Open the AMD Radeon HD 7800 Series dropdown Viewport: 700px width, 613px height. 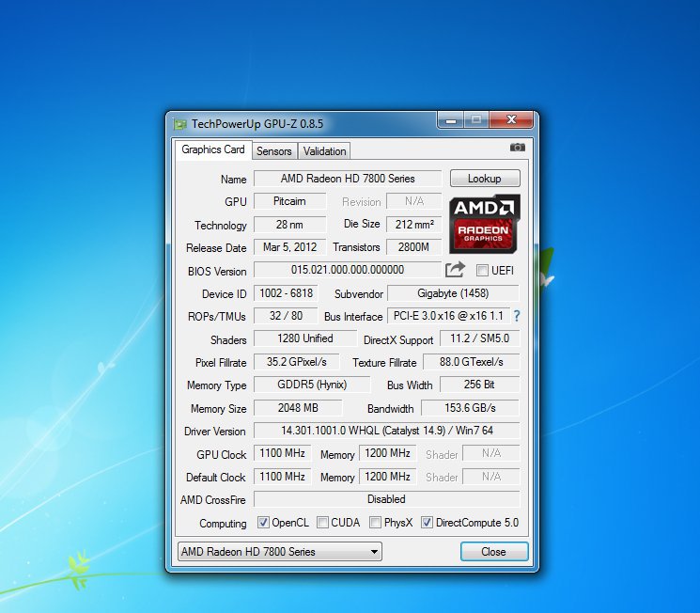(x=279, y=552)
